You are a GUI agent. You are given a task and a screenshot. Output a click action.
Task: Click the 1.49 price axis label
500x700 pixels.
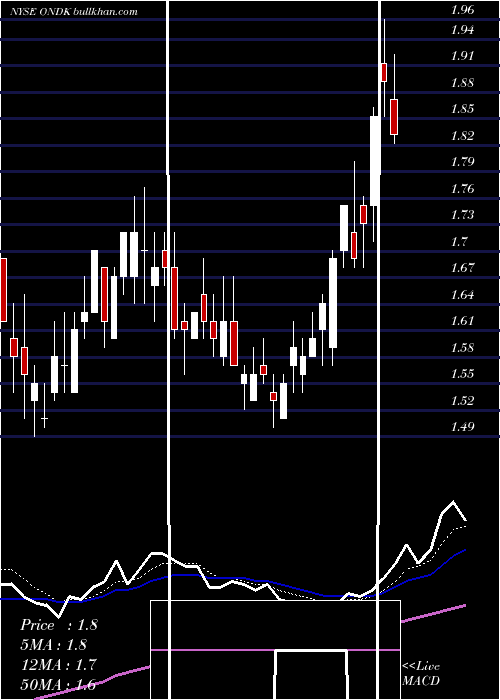(462, 427)
